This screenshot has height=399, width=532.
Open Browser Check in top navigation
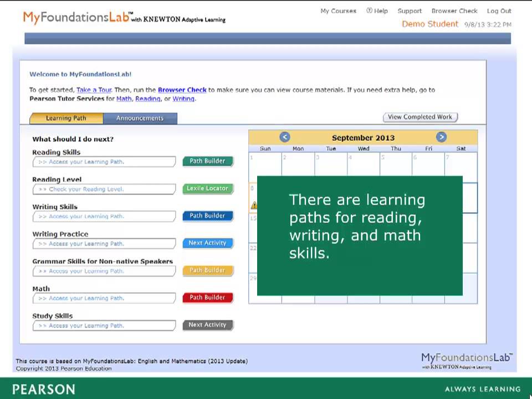pyautogui.click(x=454, y=11)
